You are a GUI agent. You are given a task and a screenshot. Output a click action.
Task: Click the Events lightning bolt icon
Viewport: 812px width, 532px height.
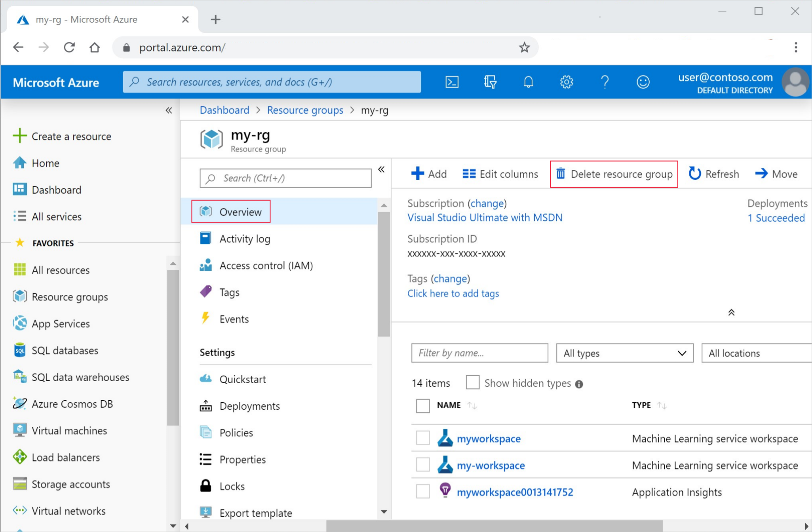(206, 319)
